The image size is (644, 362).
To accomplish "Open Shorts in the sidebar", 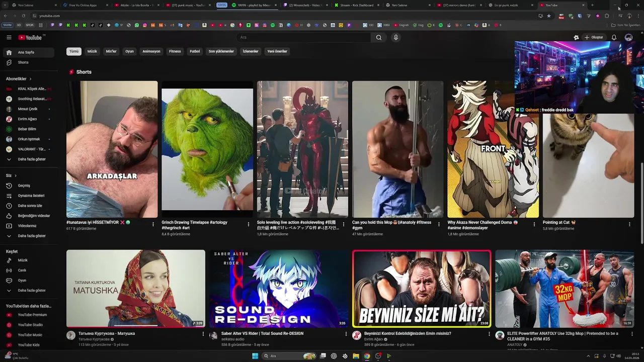I will coord(28,62).
